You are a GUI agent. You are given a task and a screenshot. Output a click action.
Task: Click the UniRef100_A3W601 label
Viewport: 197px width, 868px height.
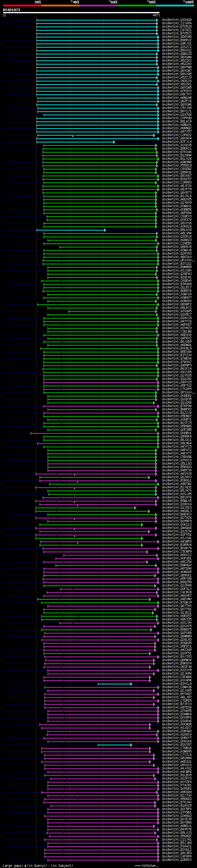[177, 206]
